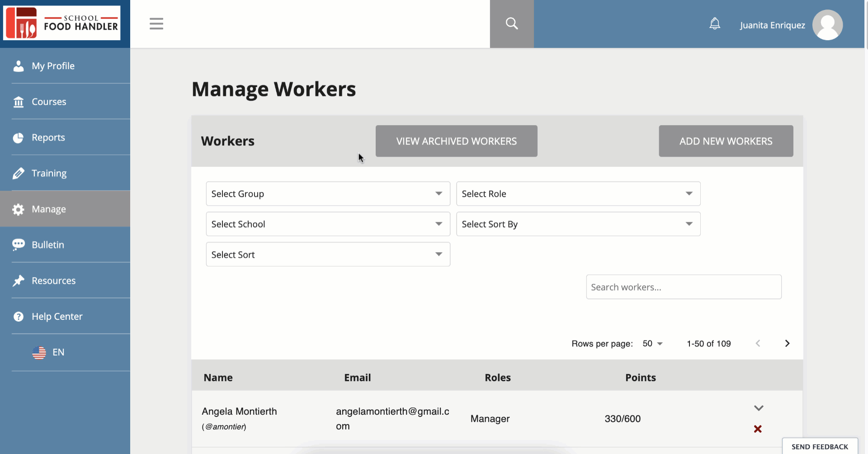Expand Angela Montierth row details
The width and height of the screenshot is (868, 454).
tap(759, 408)
